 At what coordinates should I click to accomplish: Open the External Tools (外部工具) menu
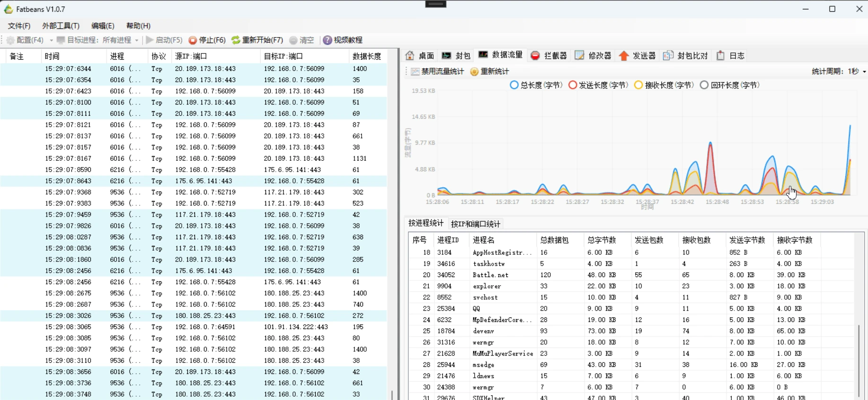pos(61,26)
